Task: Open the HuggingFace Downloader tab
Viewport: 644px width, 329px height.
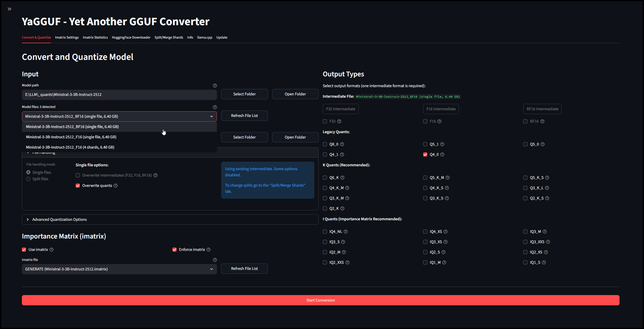Action: pos(131,38)
